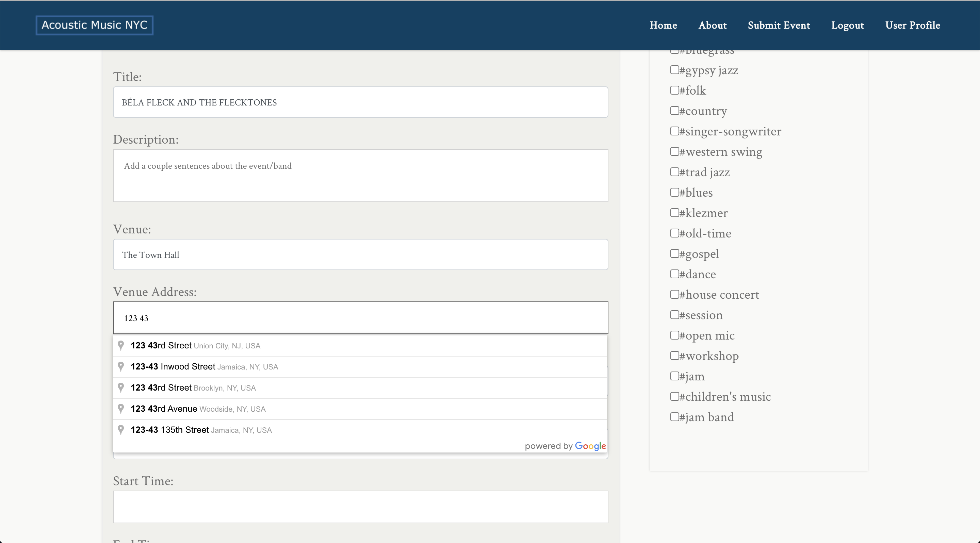Screen dimensions: 980x543
Task: Click the map pin icon beside 135th Street
Action: click(120, 430)
